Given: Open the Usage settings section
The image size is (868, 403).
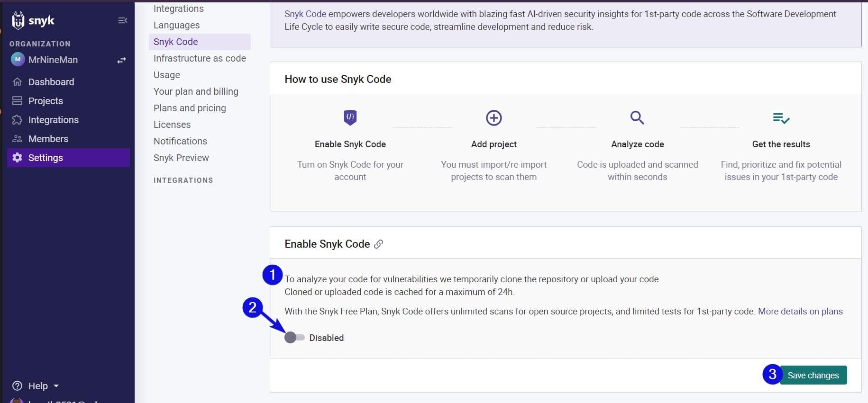Looking at the screenshot, I should click(x=166, y=75).
